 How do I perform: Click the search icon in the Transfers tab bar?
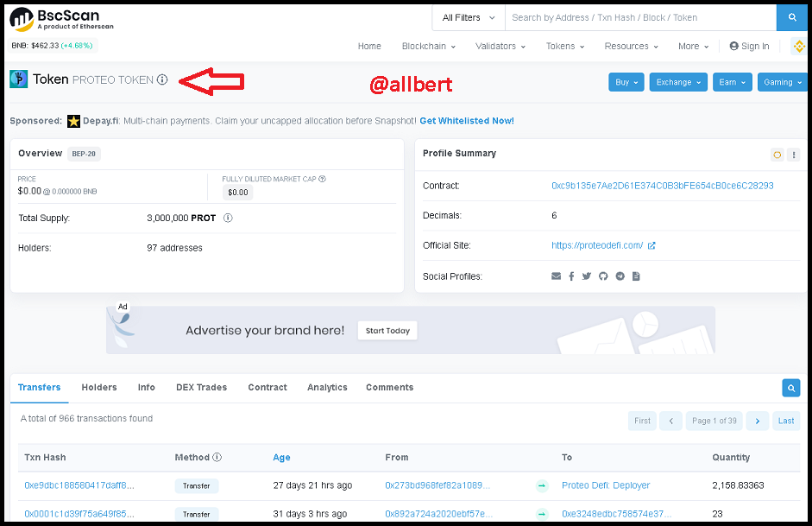coord(790,388)
